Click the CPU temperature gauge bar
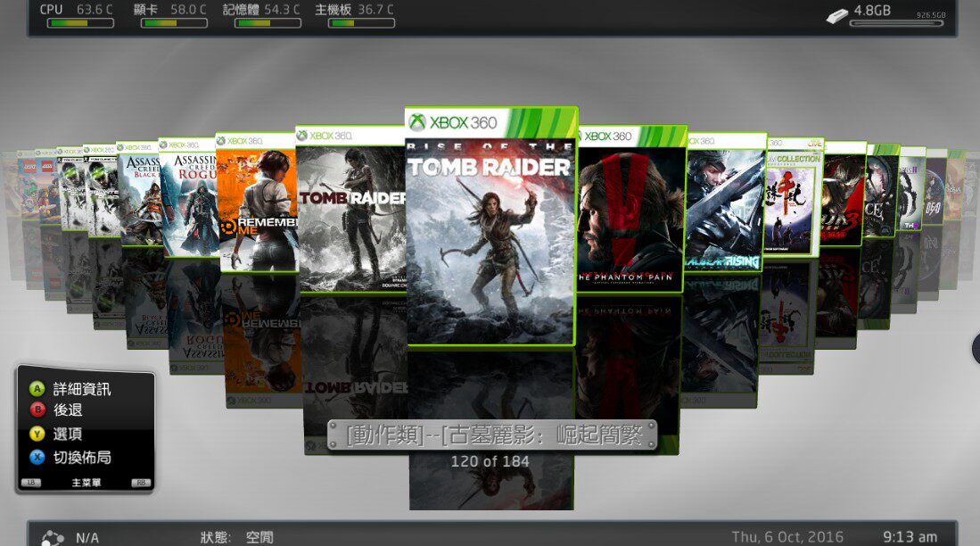 pos(80,23)
